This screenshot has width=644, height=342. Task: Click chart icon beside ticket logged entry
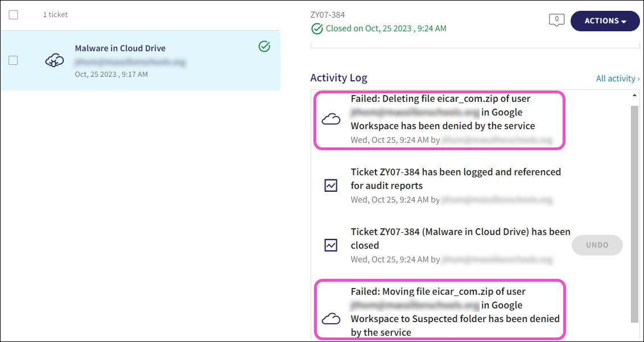click(x=331, y=186)
